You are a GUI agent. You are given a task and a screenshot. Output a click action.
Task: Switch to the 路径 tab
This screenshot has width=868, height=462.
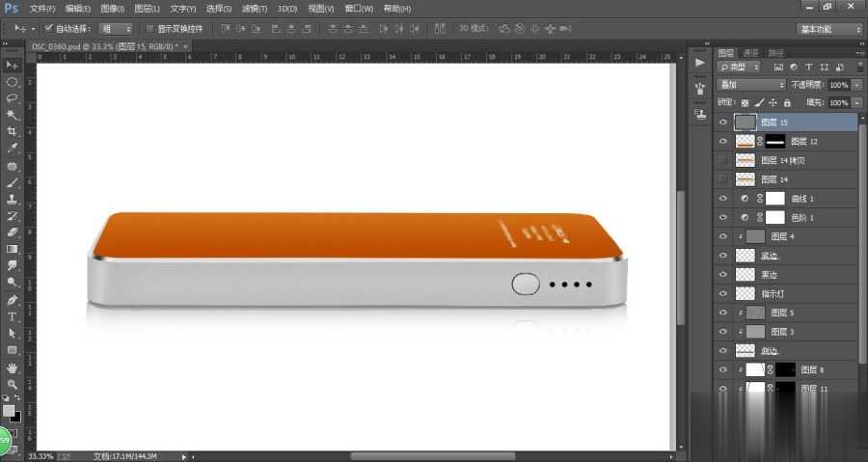pyautogui.click(x=776, y=52)
